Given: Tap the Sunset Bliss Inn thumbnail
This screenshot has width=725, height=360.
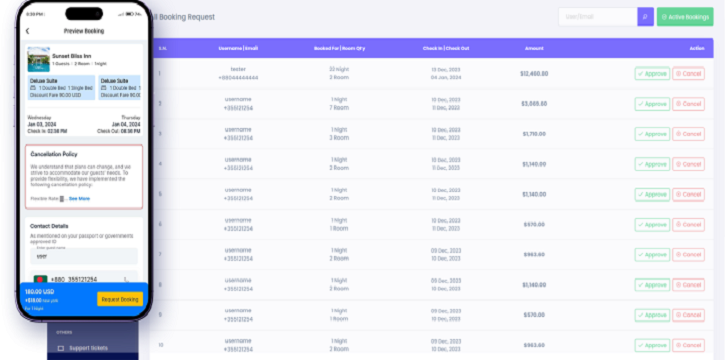Looking at the screenshot, I should [x=38, y=59].
